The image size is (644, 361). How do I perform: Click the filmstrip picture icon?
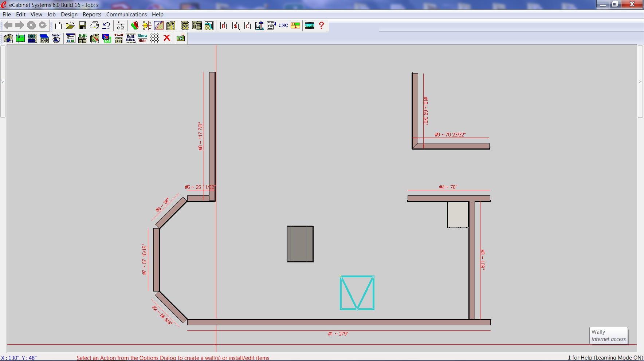310,25
